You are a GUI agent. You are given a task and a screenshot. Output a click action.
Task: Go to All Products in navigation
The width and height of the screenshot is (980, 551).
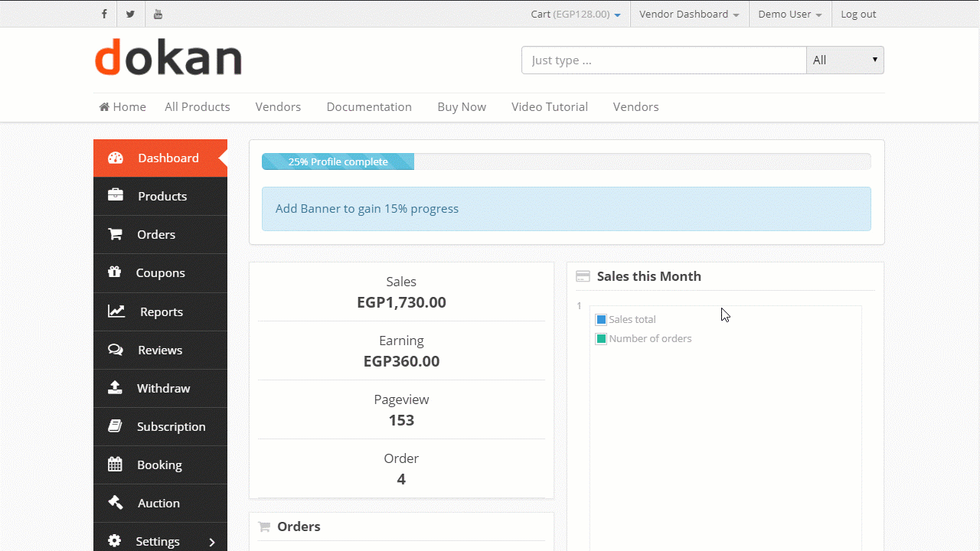[x=198, y=107]
